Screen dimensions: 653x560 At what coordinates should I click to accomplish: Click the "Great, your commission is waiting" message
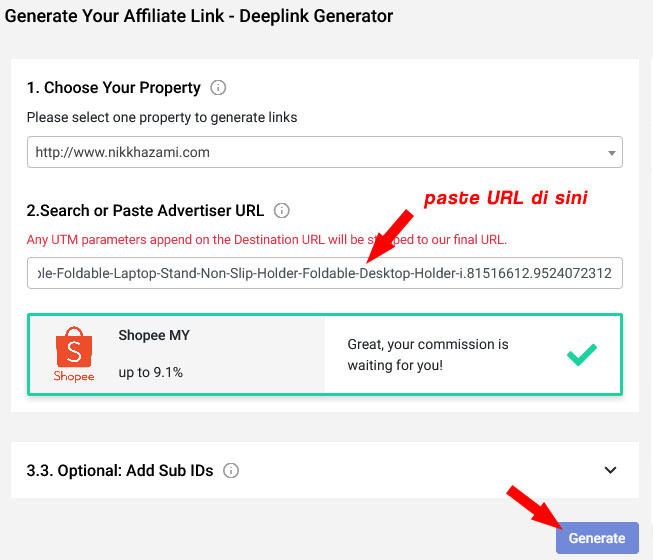(428, 354)
